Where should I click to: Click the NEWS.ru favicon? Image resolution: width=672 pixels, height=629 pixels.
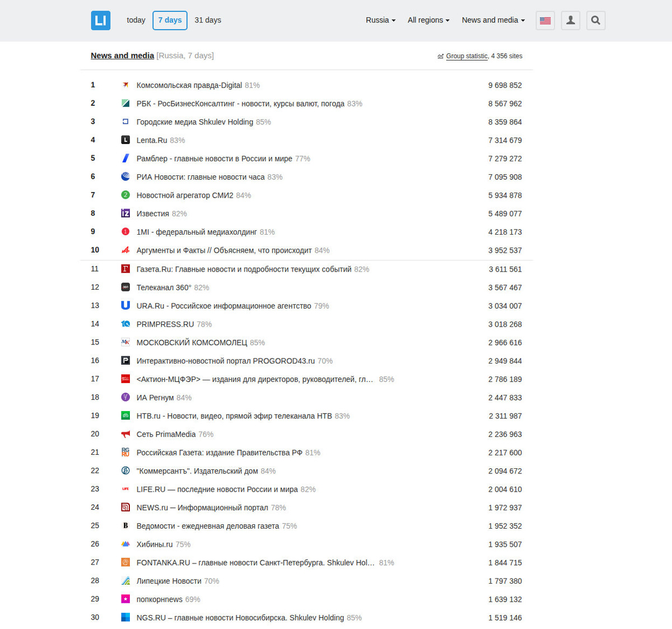(x=125, y=507)
